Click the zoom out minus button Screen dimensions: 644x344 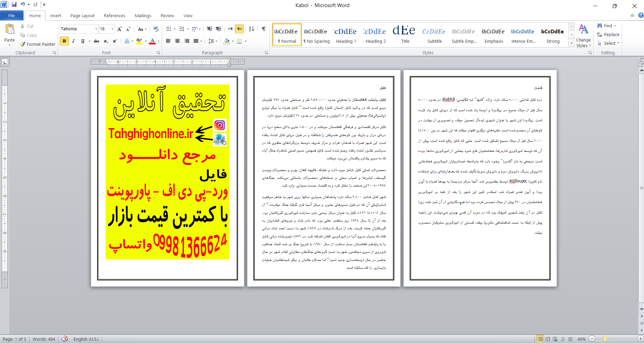[x=592, y=339]
